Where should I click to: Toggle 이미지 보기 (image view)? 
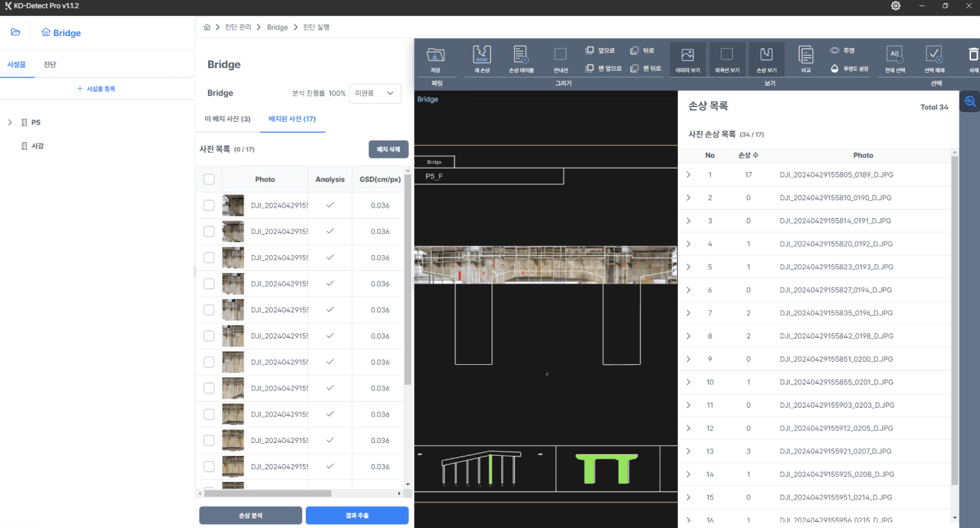pyautogui.click(x=687, y=56)
